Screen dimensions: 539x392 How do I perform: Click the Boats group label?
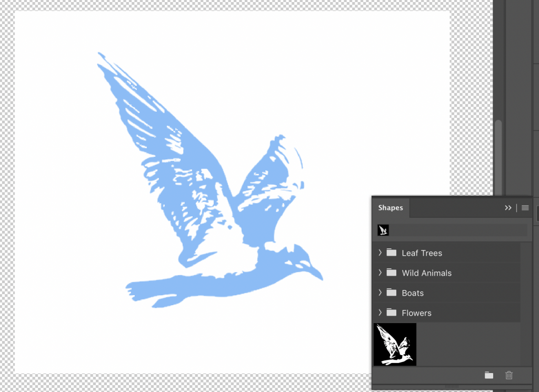[x=413, y=293]
